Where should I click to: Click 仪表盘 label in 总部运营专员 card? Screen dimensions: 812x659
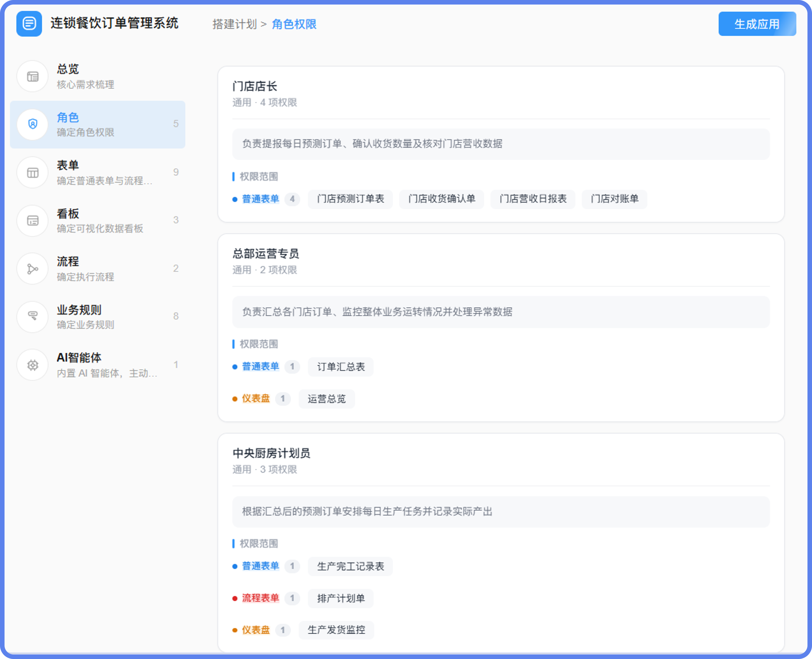tap(256, 399)
